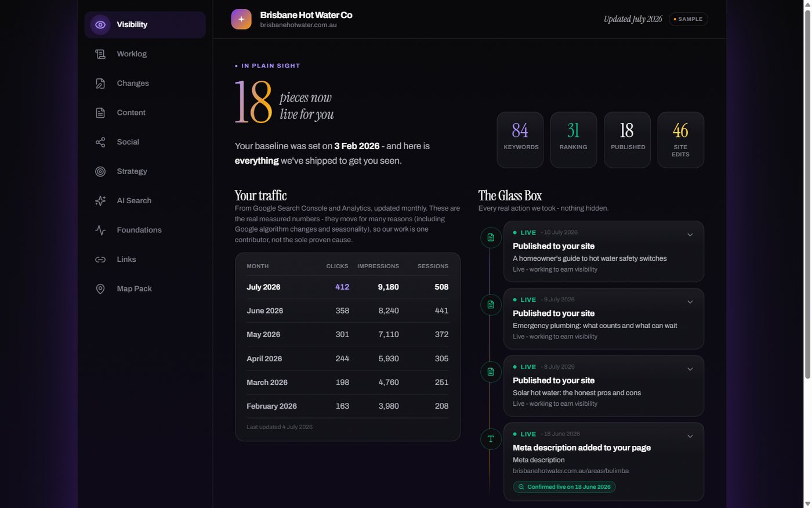Click the SAMPLE badge

pos(688,19)
